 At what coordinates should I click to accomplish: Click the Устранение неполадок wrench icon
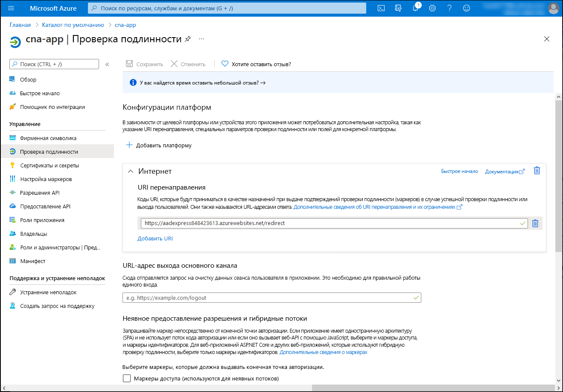click(x=12, y=292)
